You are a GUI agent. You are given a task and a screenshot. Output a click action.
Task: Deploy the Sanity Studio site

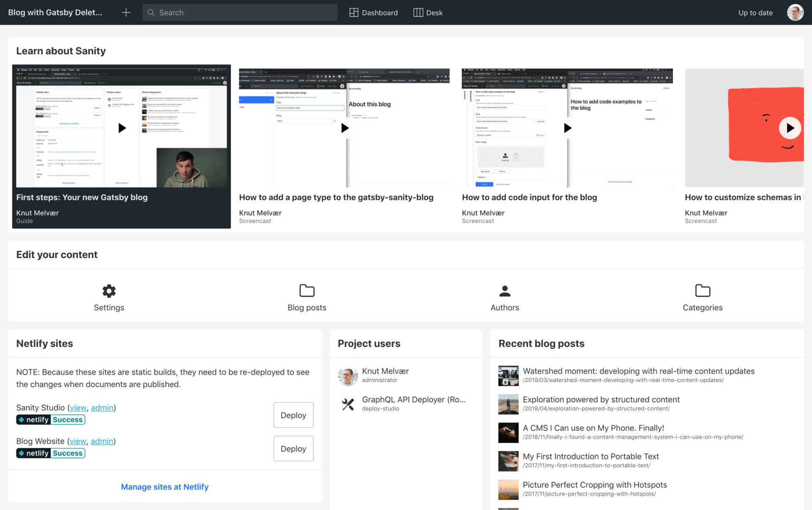pos(293,415)
